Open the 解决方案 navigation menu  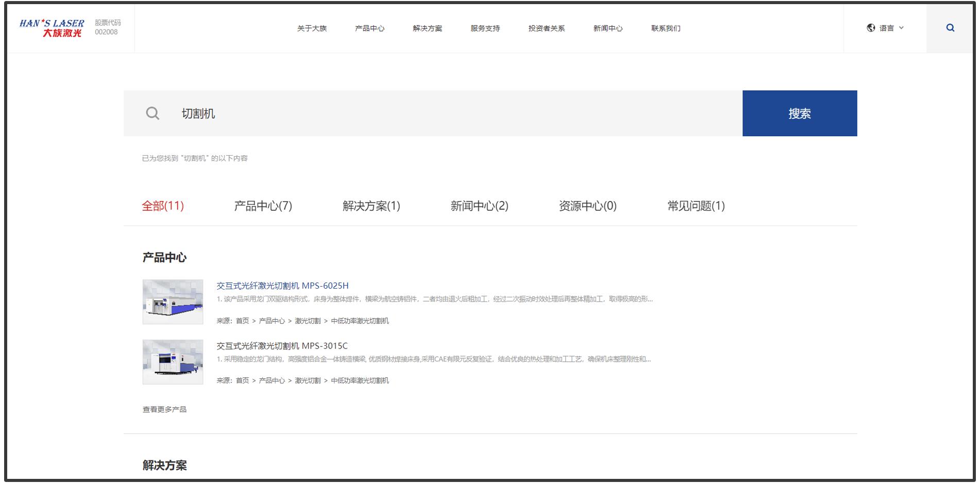[427, 28]
